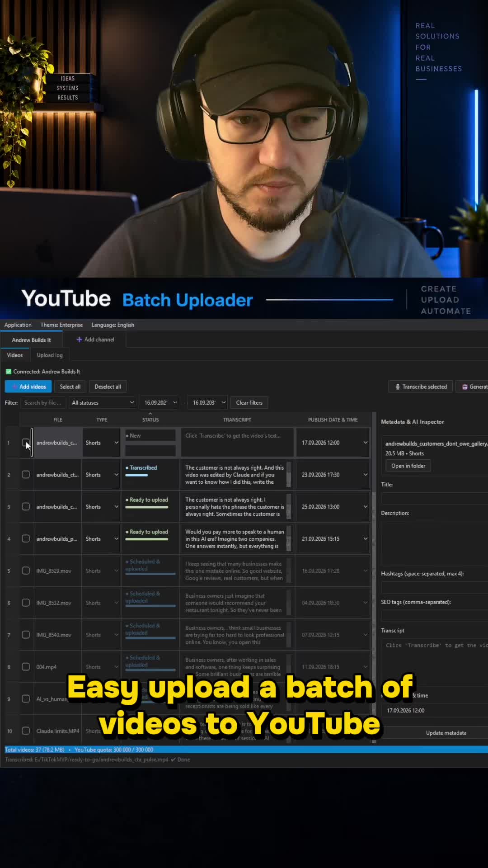Sort by the STATUS column header
488x868 pixels.
coord(150,420)
